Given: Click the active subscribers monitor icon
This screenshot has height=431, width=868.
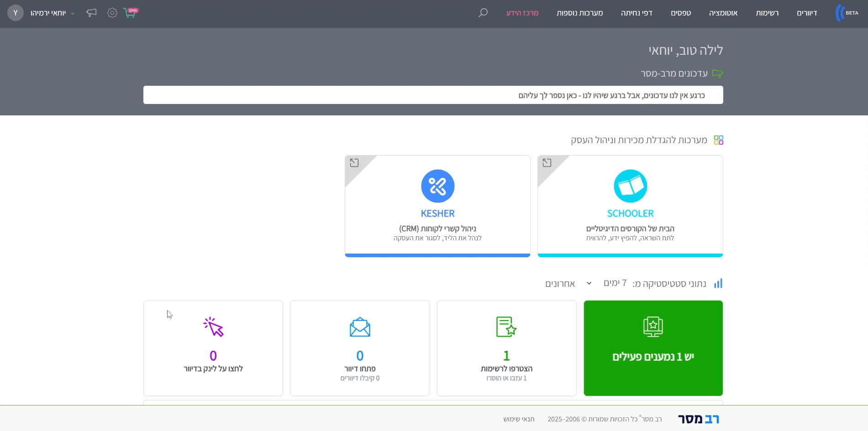Looking at the screenshot, I should pyautogui.click(x=653, y=327).
